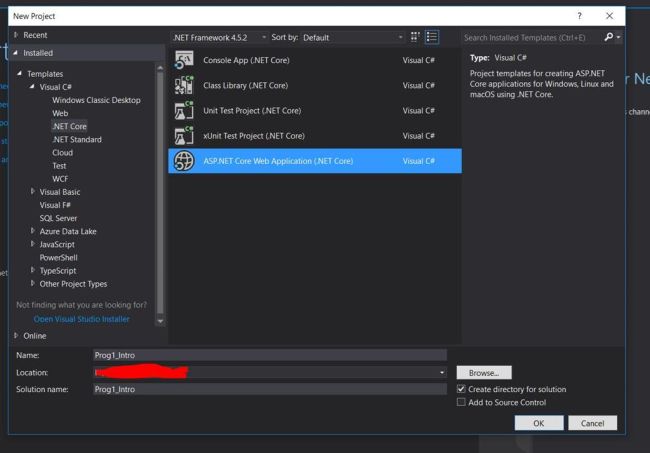
Task: Click the Solution name input field
Action: click(270, 389)
